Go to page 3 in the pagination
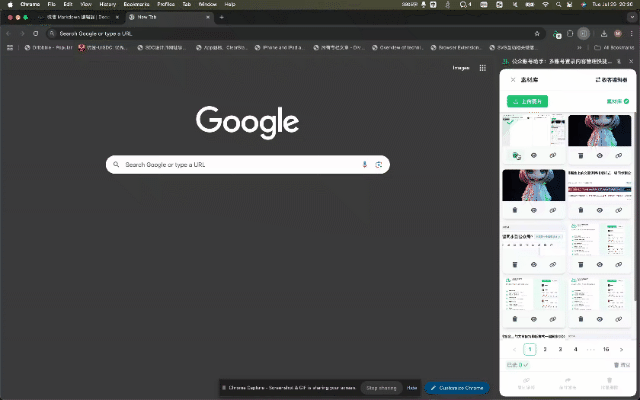 [560, 349]
